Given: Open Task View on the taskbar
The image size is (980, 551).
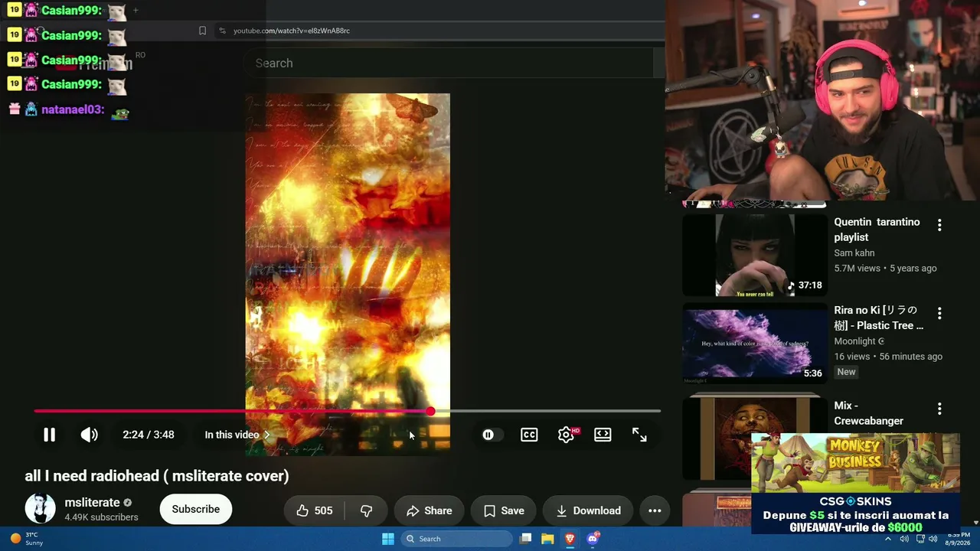Looking at the screenshot, I should point(525,539).
